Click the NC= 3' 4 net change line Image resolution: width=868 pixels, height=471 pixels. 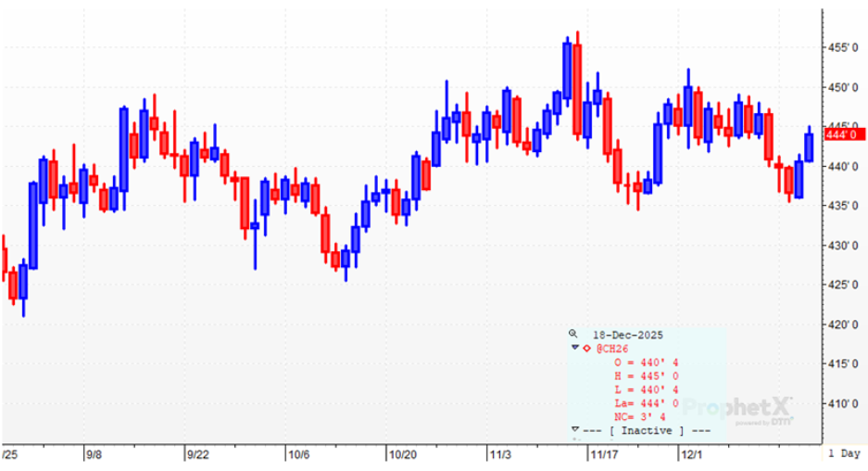point(641,417)
